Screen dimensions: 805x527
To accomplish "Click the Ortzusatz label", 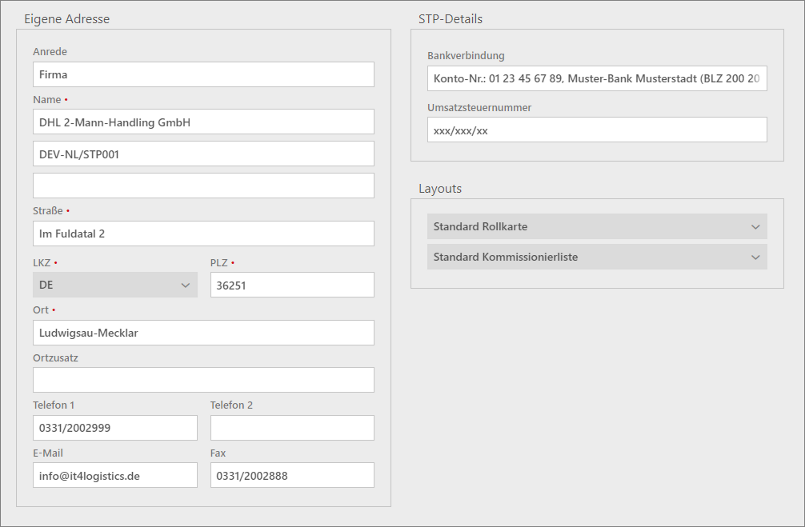I will point(55,358).
